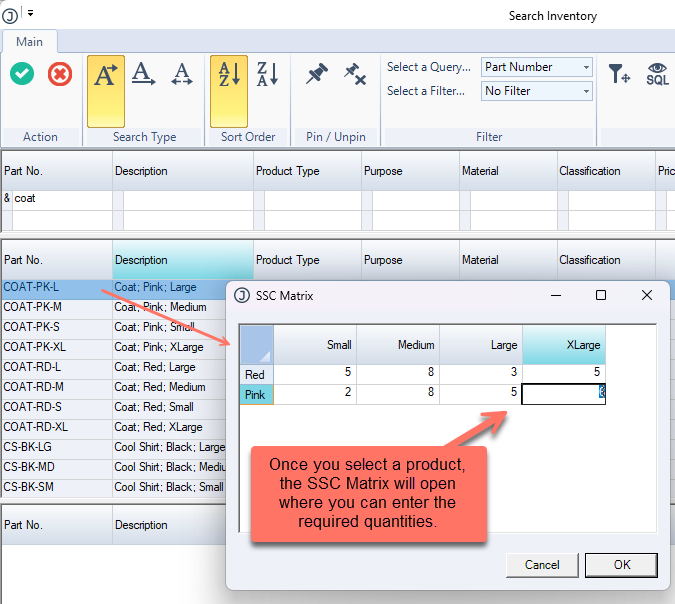The height and width of the screenshot is (604, 675).
Task: Select the CS-BK-MD part row
Action: tap(114, 469)
